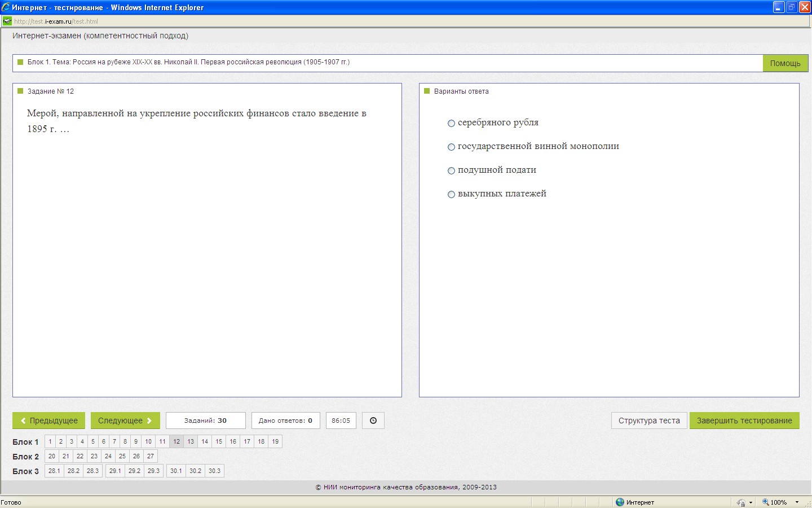Jump to question 25 in Блок 2
The image size is (812, 508).
tap(122, 456)
